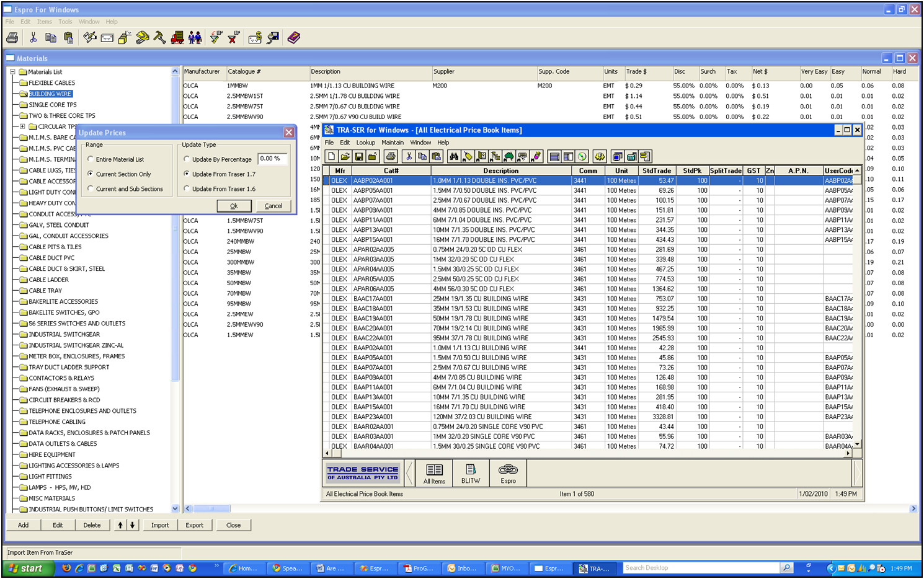Click catalogue 1MMBW in materials list
Viewport: 924px width, 579px height.
(238, 86)
